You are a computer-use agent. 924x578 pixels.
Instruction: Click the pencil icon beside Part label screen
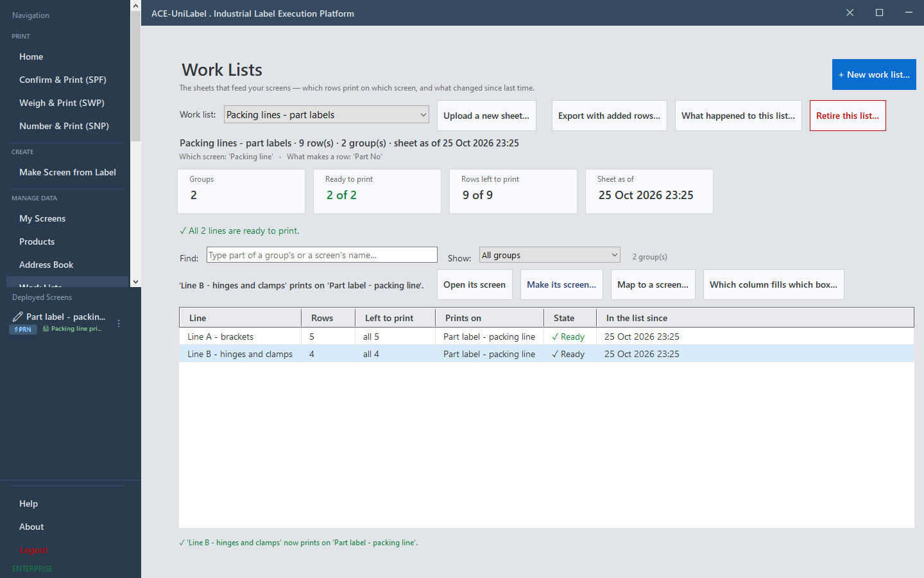point(17,317)
